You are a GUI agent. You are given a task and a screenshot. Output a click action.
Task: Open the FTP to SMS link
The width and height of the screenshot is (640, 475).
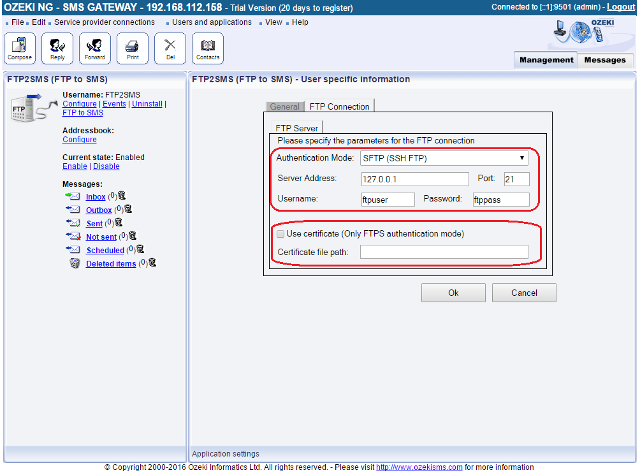tap(82, 113)
